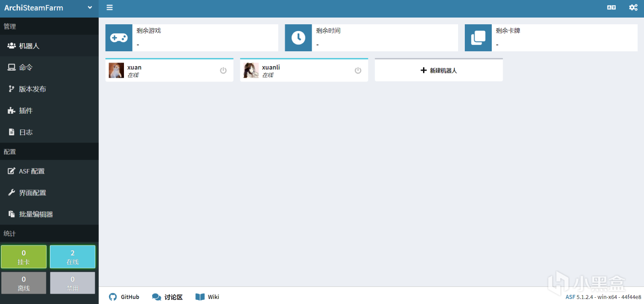Click the 禁用 statistics tile
Screen dimensions: 644x304
pos(73,283)
